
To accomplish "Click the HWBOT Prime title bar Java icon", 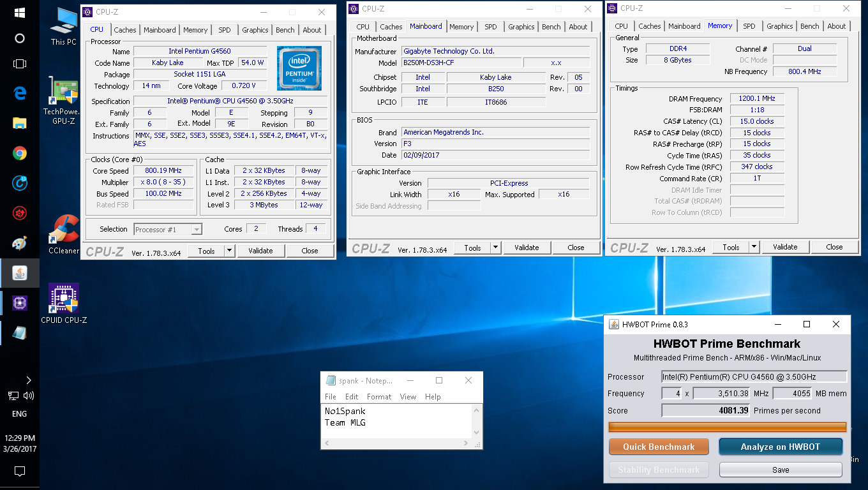I will pos(614,324).
